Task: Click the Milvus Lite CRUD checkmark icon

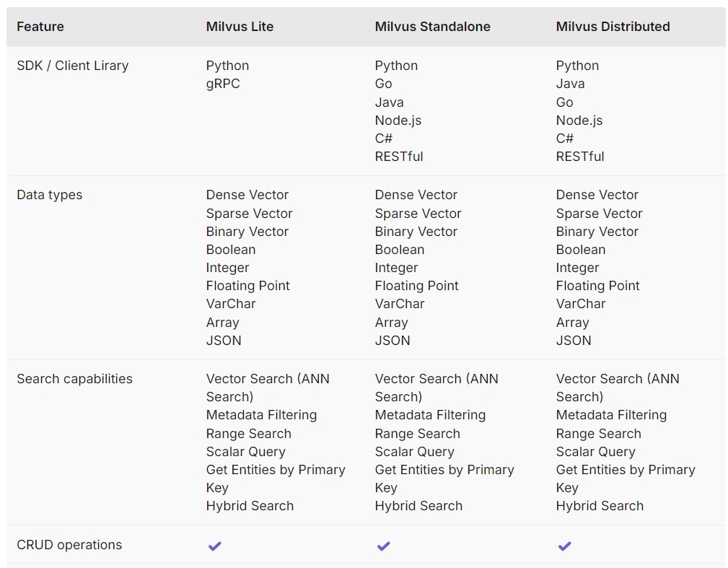Action: 214,546
